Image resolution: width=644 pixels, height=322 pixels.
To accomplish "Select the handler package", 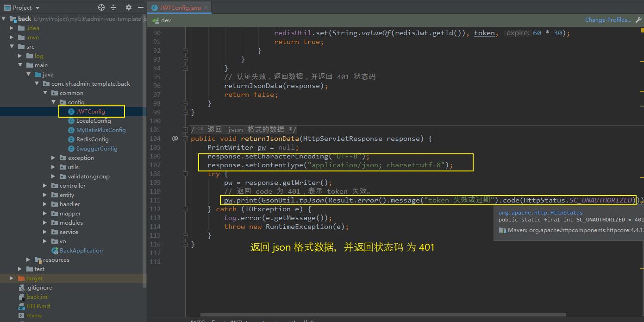I will coord(69,204).
